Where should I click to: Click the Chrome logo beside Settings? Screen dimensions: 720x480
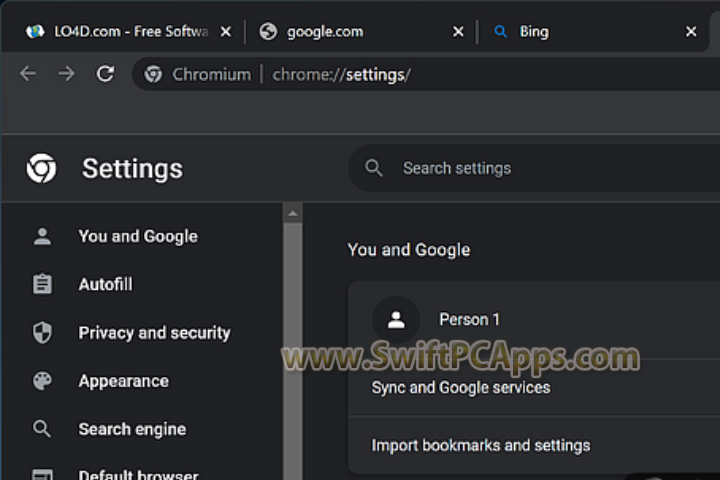[41, 168]
